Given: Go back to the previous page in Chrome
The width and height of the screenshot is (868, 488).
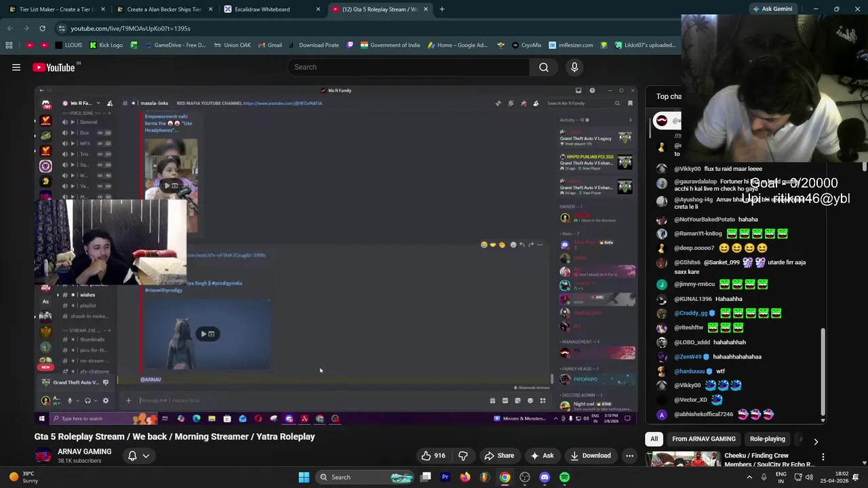Looking at the screenshot, I should [9, 28].
